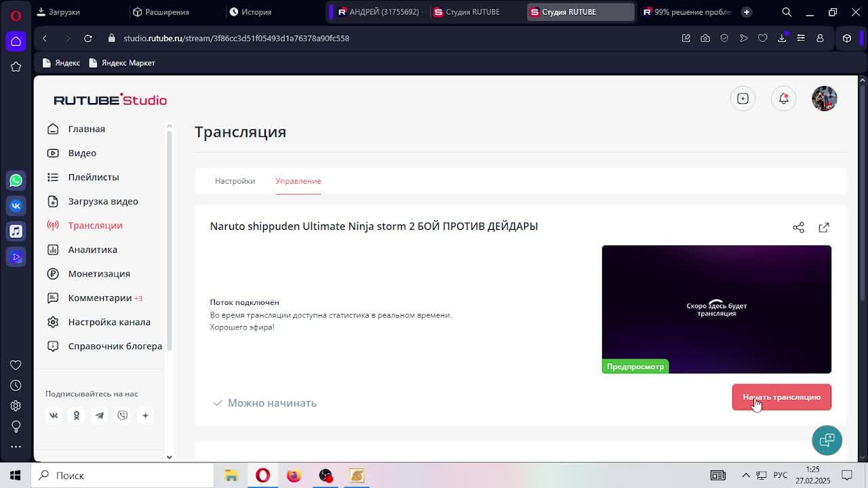Open File Explorer from taskbar
The width and height of the screenshot is (868, 488).
click(x=231, y=476)
